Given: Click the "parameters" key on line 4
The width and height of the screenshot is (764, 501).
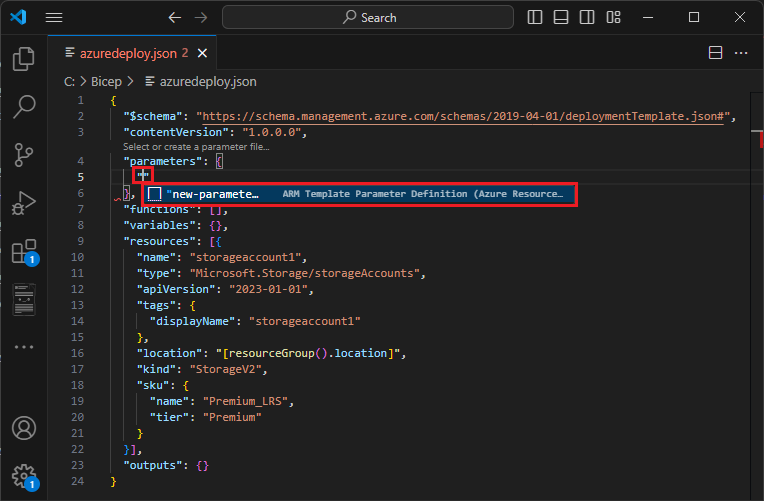Looking at the screenshot, I should 163,161.
